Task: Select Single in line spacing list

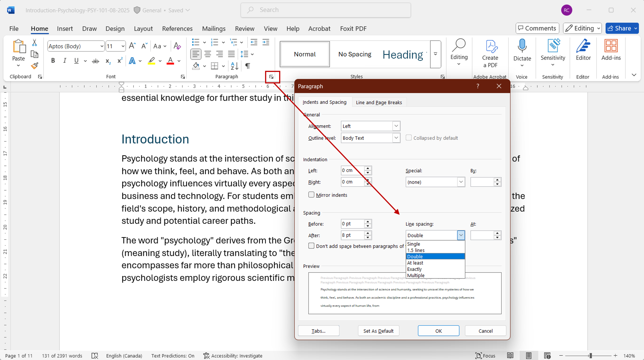Action: pyautogui.click(x=435, y=244)
